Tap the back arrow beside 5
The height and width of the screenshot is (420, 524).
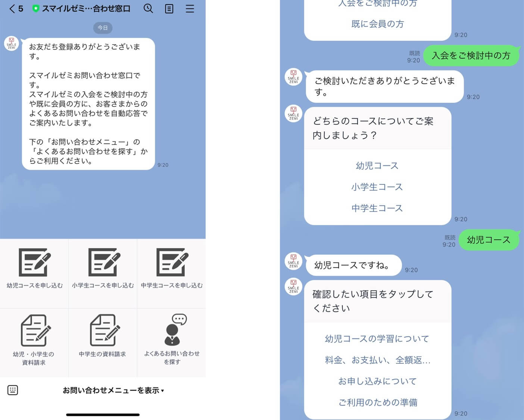(x=12, y=9)
